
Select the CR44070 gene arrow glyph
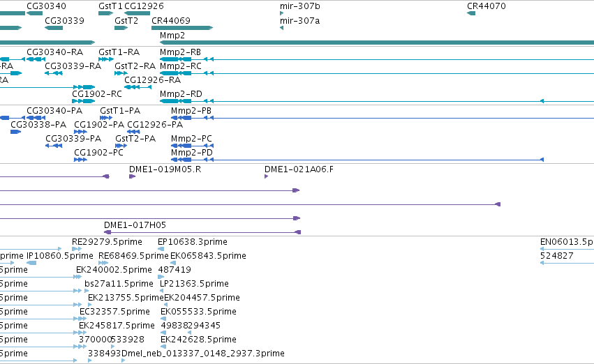471,13
